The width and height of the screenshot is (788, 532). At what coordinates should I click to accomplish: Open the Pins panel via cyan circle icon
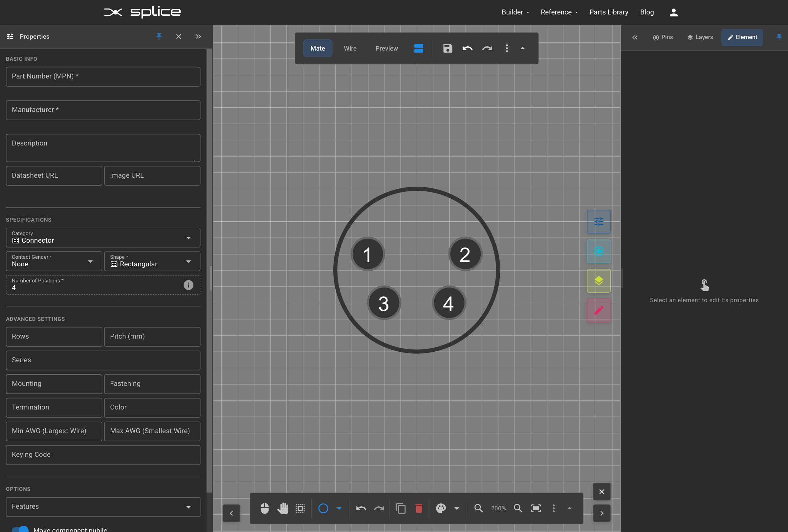[599, 251]
